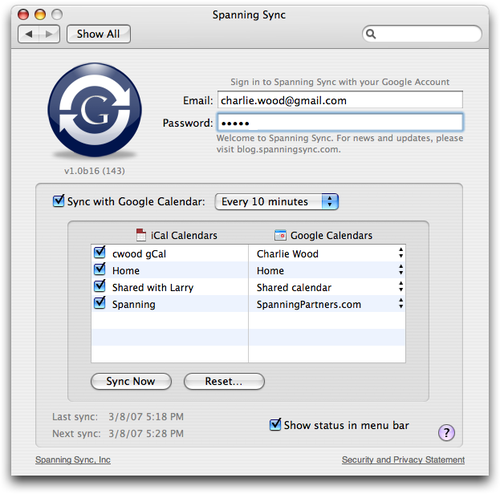Click the Sign in with Google Account text
Screen dimensions: 500x494
pos(340,82)
